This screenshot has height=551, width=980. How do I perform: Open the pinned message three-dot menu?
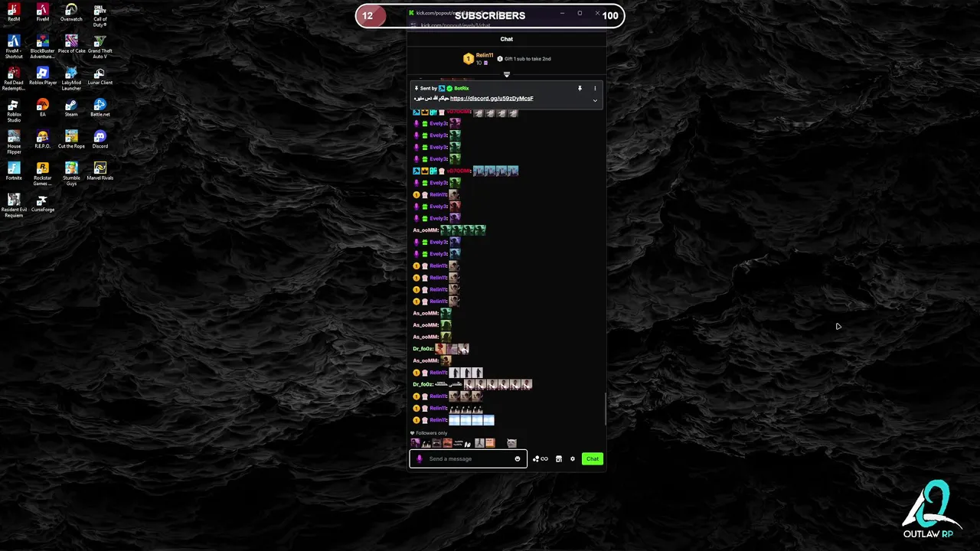pos(595,88)
